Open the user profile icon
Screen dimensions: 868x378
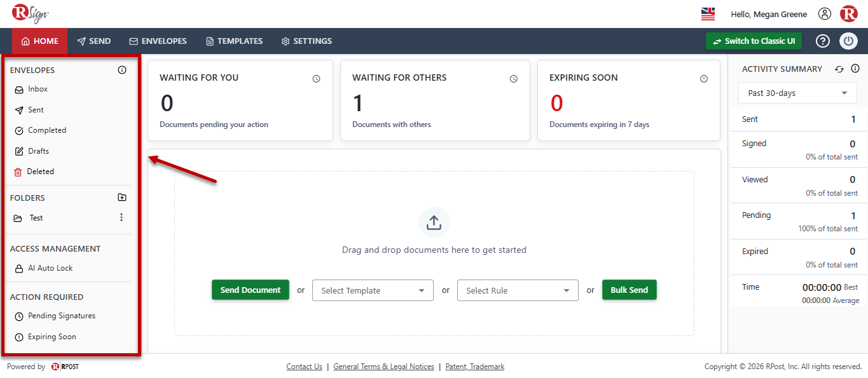825,14
